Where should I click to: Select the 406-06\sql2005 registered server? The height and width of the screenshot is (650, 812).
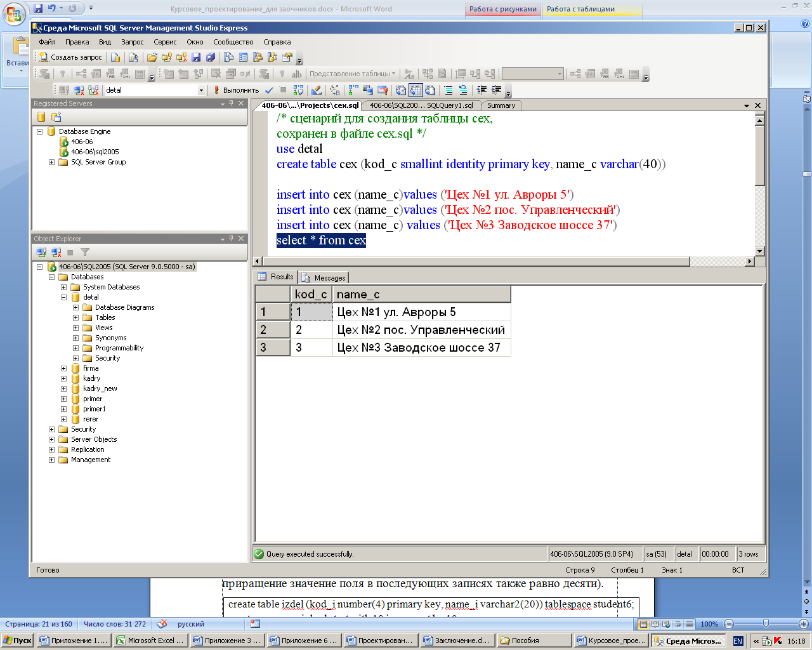coord(95,152)
